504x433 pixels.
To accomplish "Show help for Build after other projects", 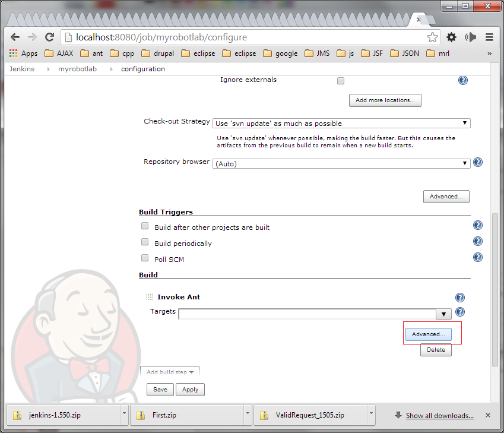I will pyautogui.click(x=478, y=225).
